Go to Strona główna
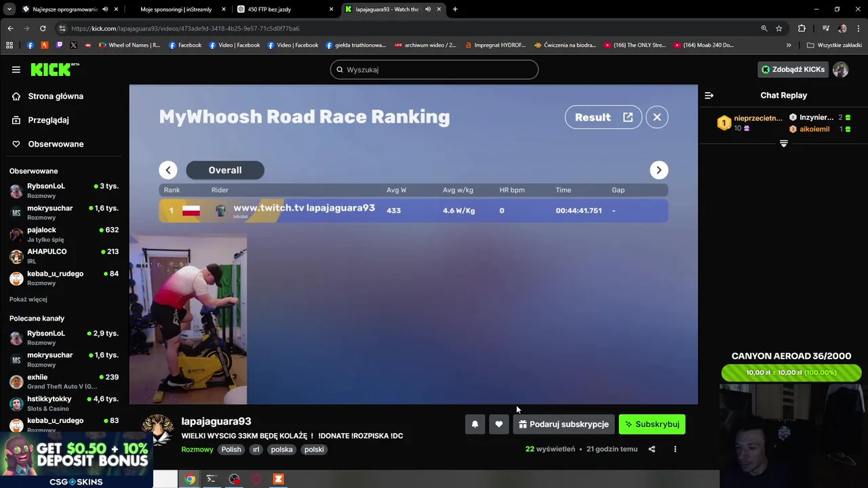 coord(56,96)
